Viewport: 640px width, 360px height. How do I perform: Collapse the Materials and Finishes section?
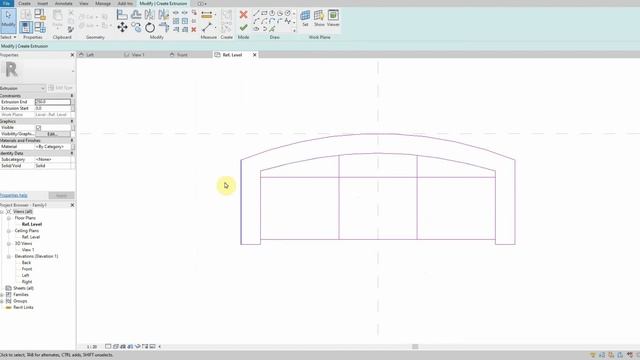click(x=72, y=140)
